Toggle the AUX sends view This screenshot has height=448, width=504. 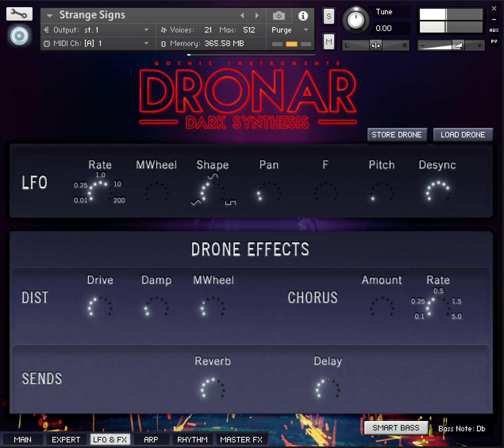click(494, 30)
